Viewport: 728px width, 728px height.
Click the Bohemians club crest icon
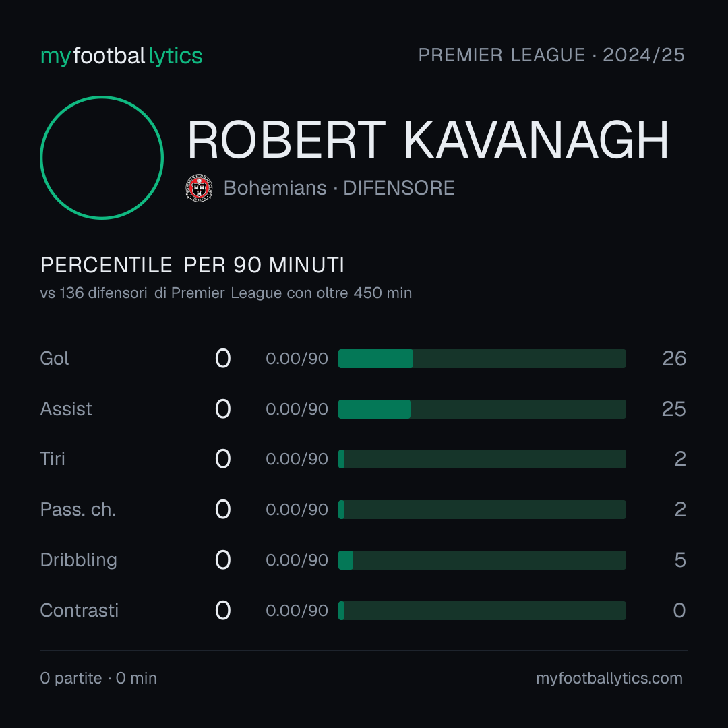199,188
